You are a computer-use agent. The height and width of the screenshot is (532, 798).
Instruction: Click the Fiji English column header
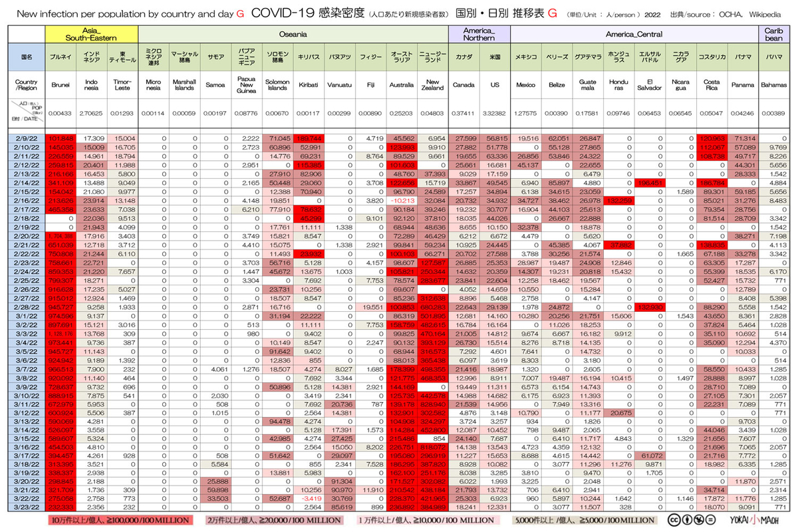(x=370, y=85)
